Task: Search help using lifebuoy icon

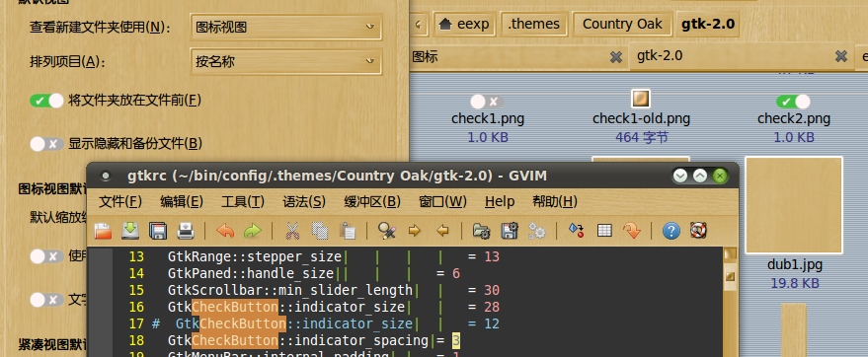Action: 698,231
